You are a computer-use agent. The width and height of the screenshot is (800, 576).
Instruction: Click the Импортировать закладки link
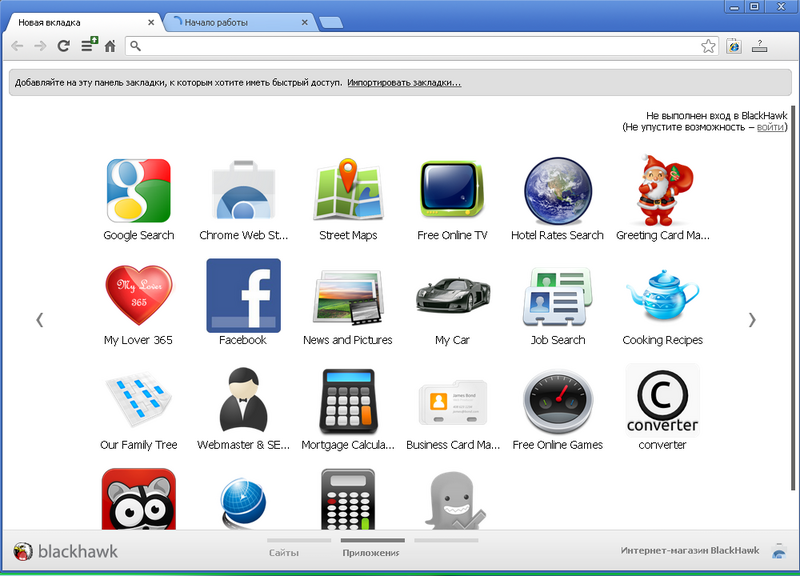click(404, 83)
